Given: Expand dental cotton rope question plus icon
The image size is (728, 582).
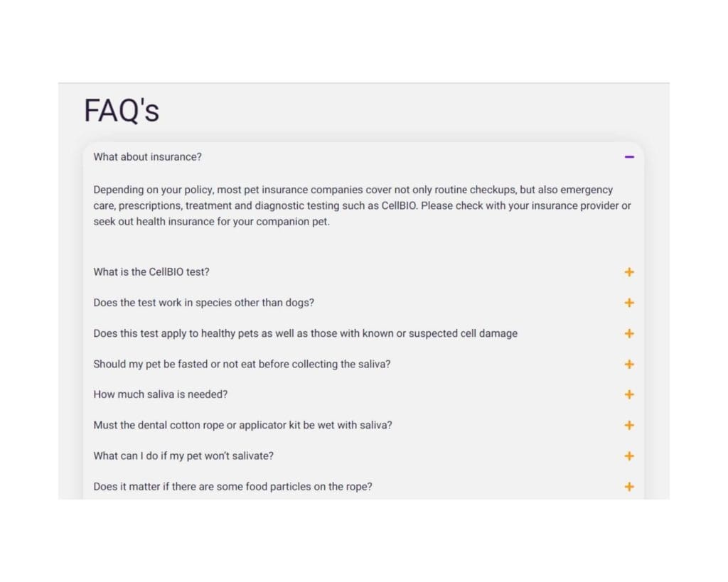Looking at the screenshot, I should (x=629, y=425).
